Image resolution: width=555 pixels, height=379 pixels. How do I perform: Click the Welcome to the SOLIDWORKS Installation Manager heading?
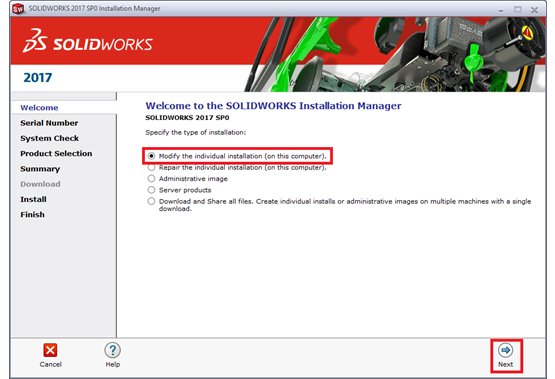click(273, 106)
